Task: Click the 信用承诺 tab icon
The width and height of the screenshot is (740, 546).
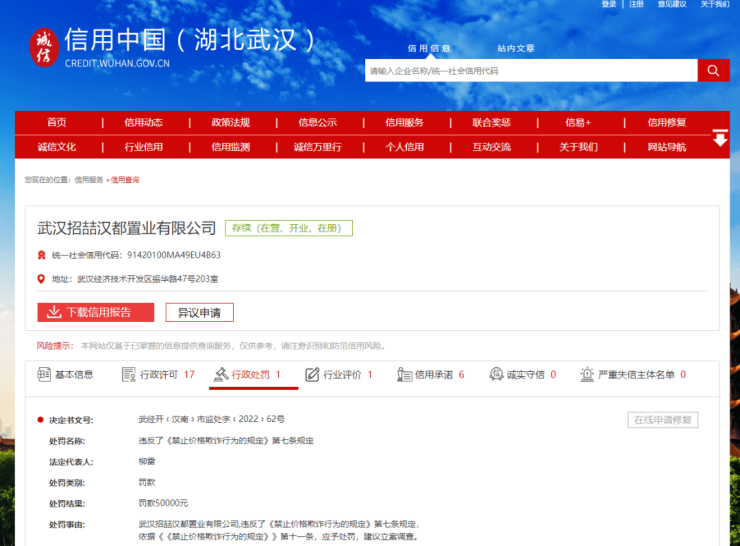Action: pos(404,375)
